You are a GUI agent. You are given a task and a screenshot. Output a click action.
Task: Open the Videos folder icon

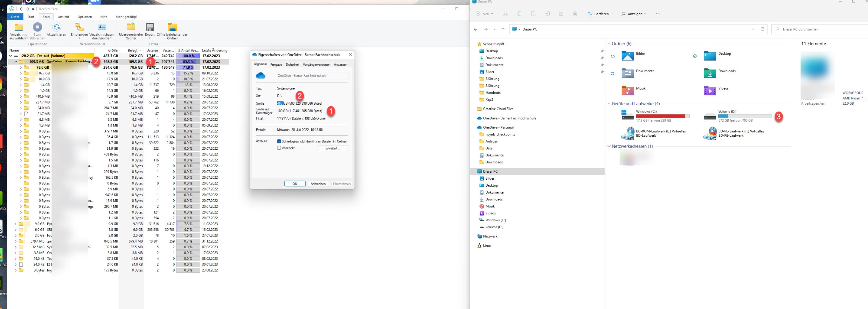(710, 91)
